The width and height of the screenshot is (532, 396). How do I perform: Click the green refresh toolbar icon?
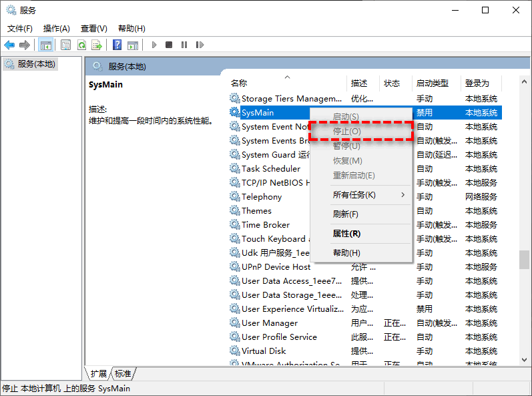pyautogui.click(x=81, y=45)
